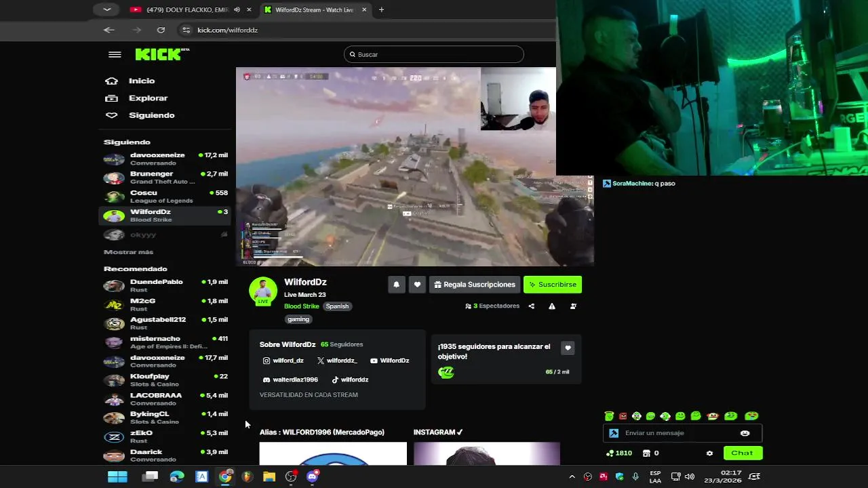Screen dimensions: 868x488
Task: Open Brunenger channel in sidebar
Action: (x=165, y=178)
